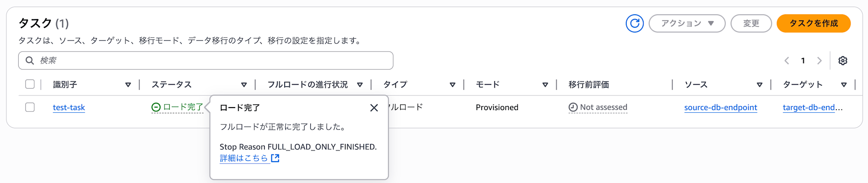Viewport: 868px width, 183px height.
Task: Sort by タイプ column arrow
Action: point(453,85)
